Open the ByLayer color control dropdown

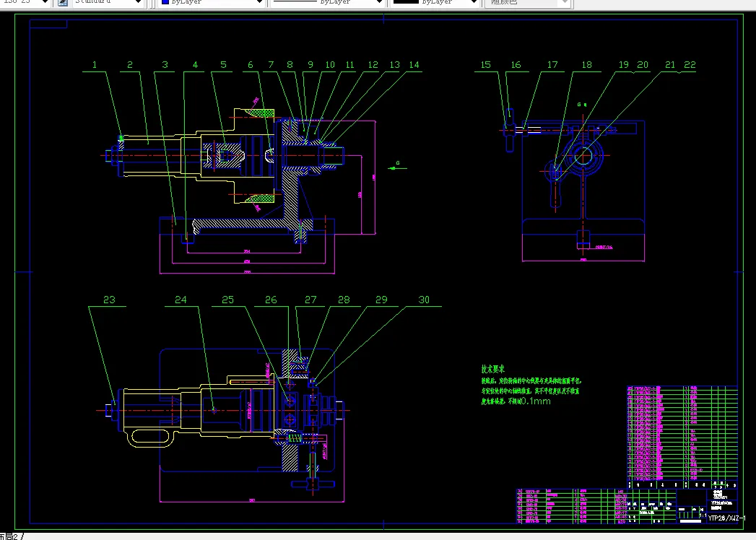point(259,2)
